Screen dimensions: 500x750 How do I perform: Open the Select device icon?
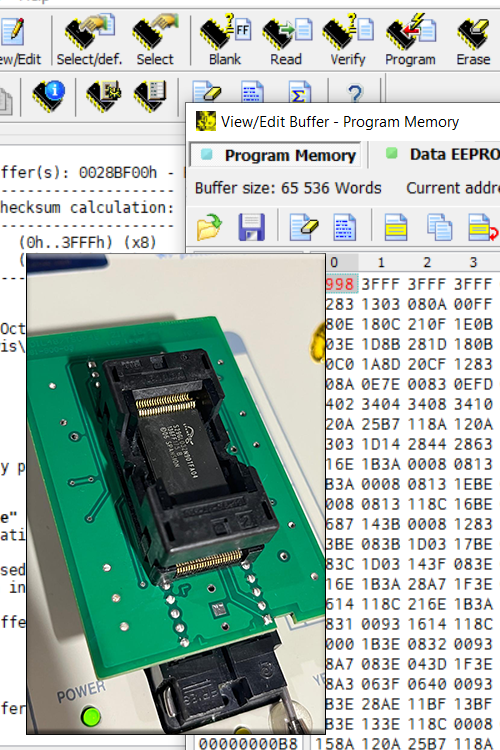[x=155, y=41]
